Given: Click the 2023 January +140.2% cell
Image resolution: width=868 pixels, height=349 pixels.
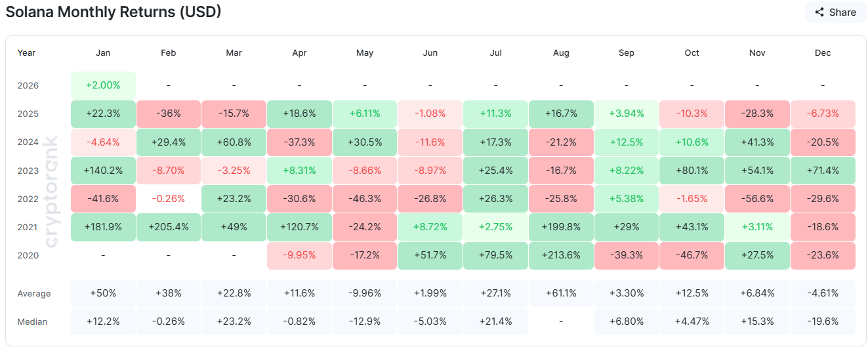Looking at the screenshot, I should tap(103, 171).
